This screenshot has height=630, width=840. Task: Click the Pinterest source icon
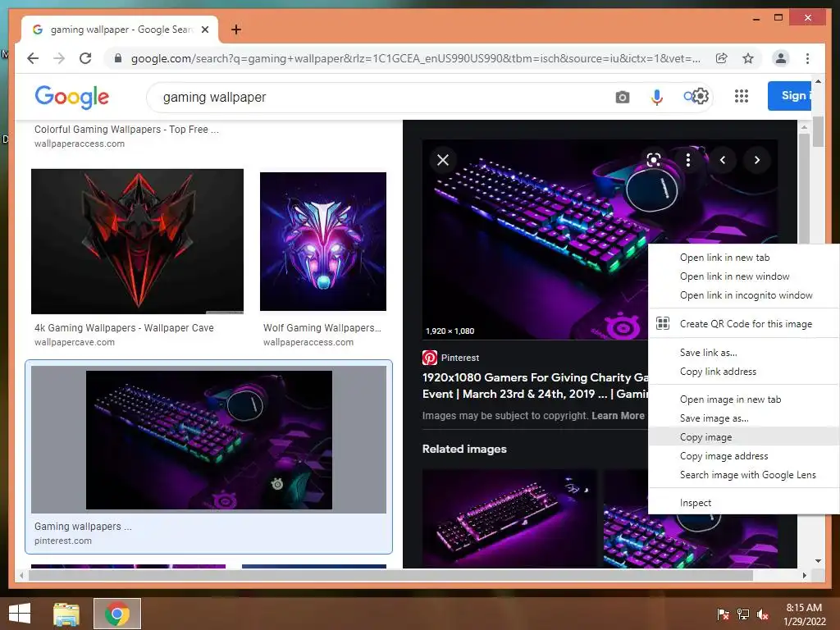point(430,358)
